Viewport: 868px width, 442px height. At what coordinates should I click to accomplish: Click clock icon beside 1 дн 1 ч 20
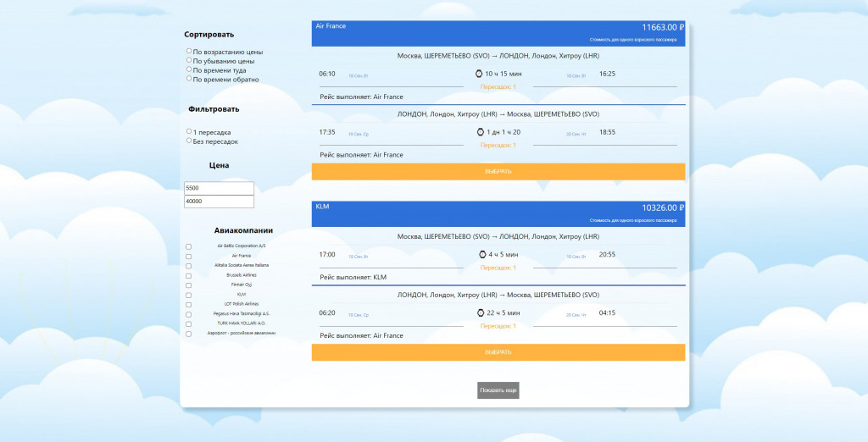[x=481, y=132]
